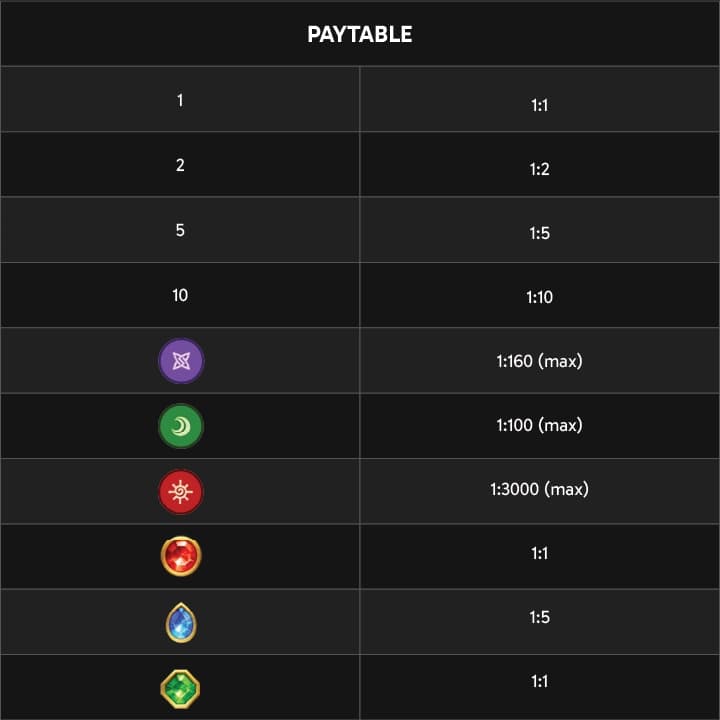Click the number 10 bet label
720x720 pixels.
tap(180, 295)
